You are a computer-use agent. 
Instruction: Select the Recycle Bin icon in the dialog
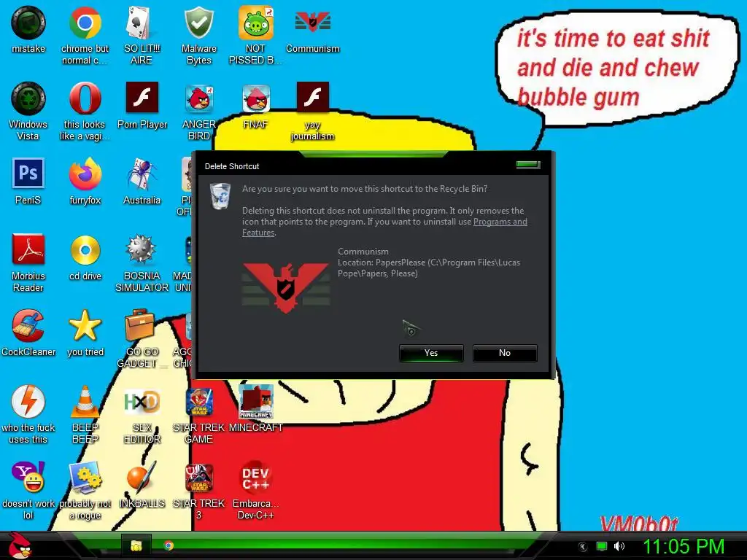coord(220,196)
